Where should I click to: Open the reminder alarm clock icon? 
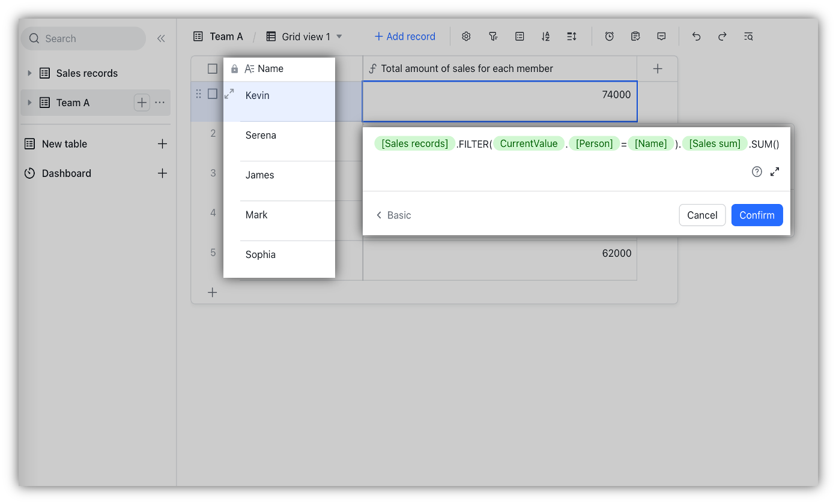point(609,37)
